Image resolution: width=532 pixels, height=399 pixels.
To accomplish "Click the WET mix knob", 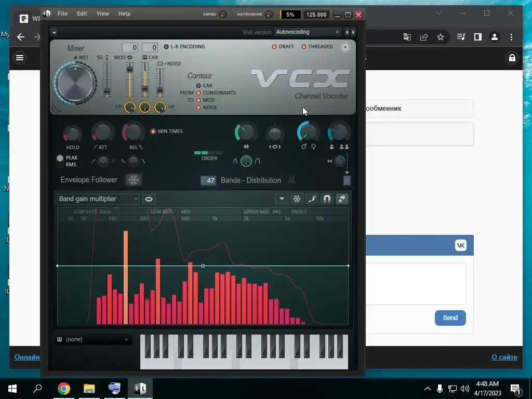I will 75,83.
